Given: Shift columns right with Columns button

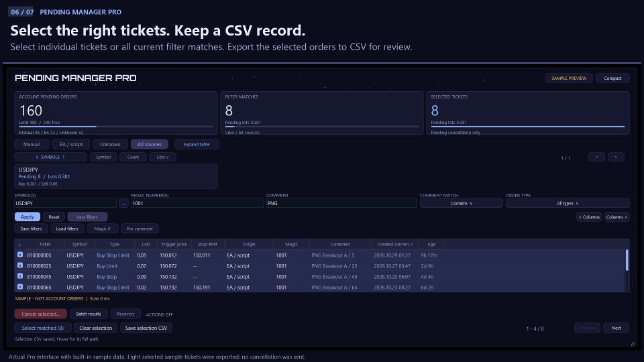Looking at the screenshot, I should tap(616, 217).
